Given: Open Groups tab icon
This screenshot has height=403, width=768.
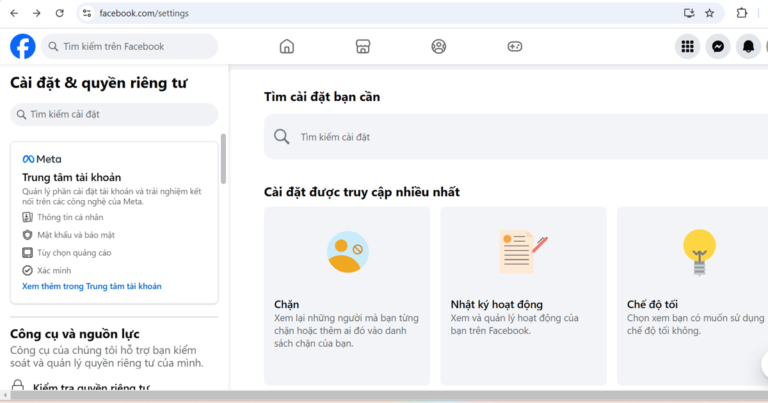Looking at the screenshot, I should click(x=439, y=47).
